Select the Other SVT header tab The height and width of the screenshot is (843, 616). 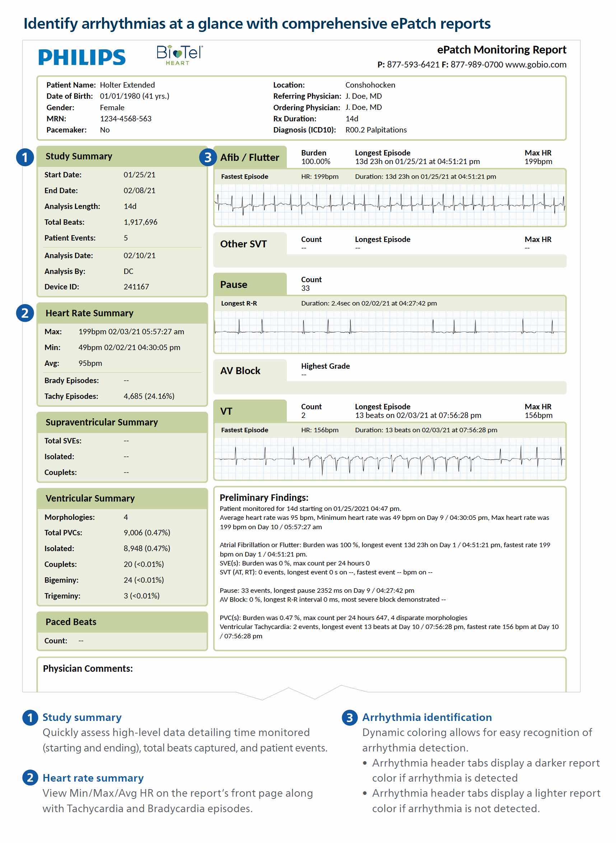pos(249,244)
